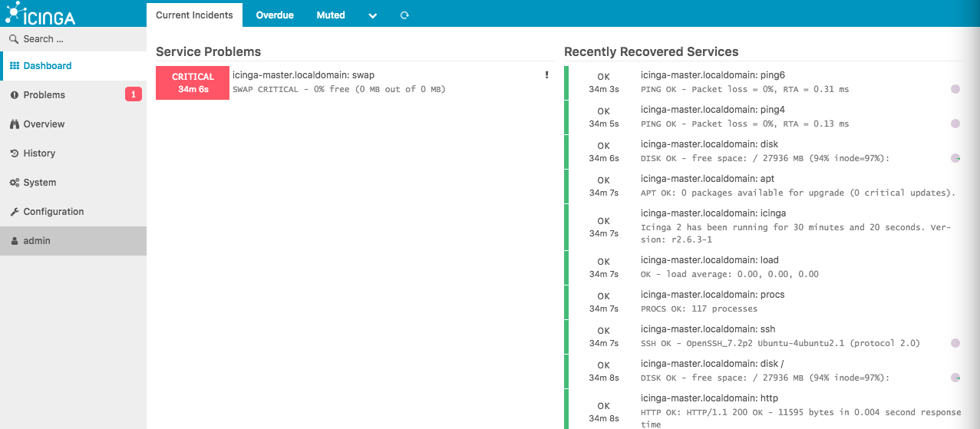Click the 'APT OK: 0 packages' output text
The image size is (980, 429).
tap(797, 193)
